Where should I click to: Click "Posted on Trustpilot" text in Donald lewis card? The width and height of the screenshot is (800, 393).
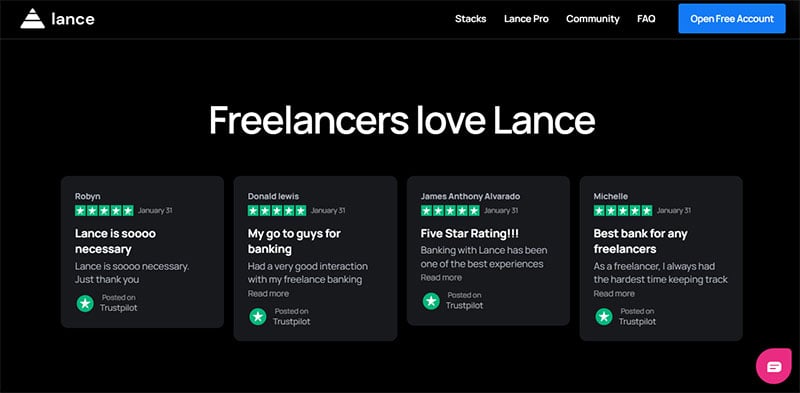click(291, 316)
